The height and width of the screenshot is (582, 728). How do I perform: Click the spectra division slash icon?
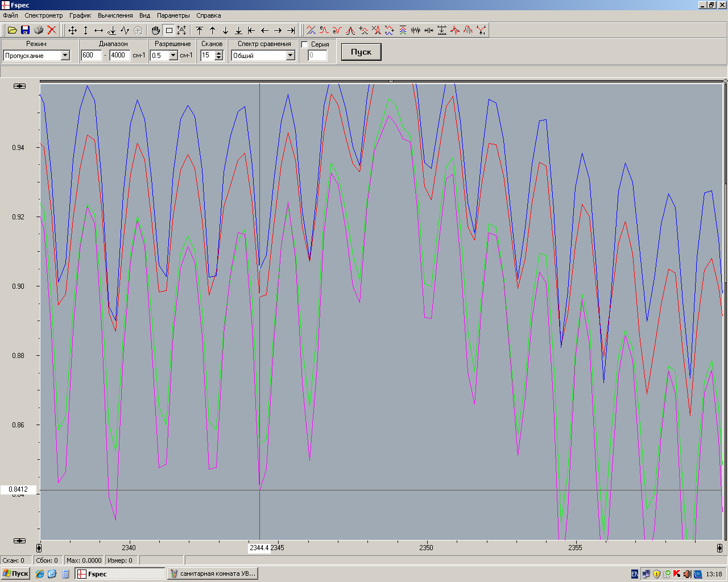[x=311, y=30]
